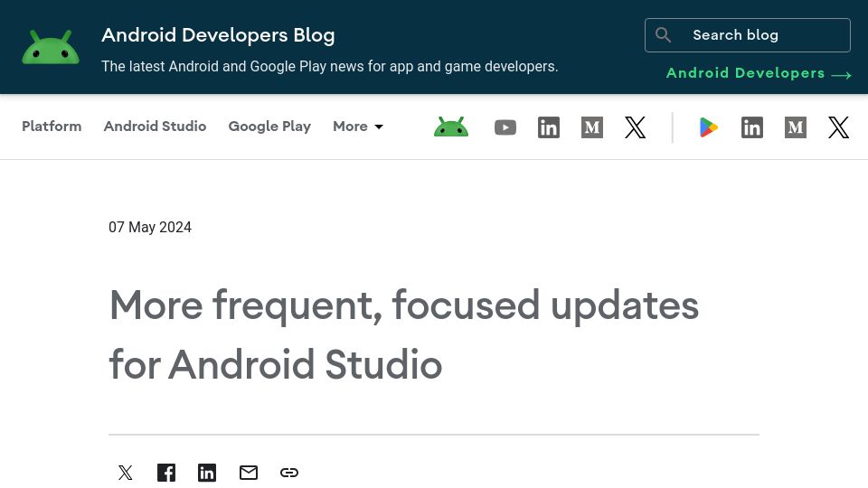Viewport: 868px width, 488px height.
Task: Open Google Play's X icon at far right
Action: pos(839,127)
